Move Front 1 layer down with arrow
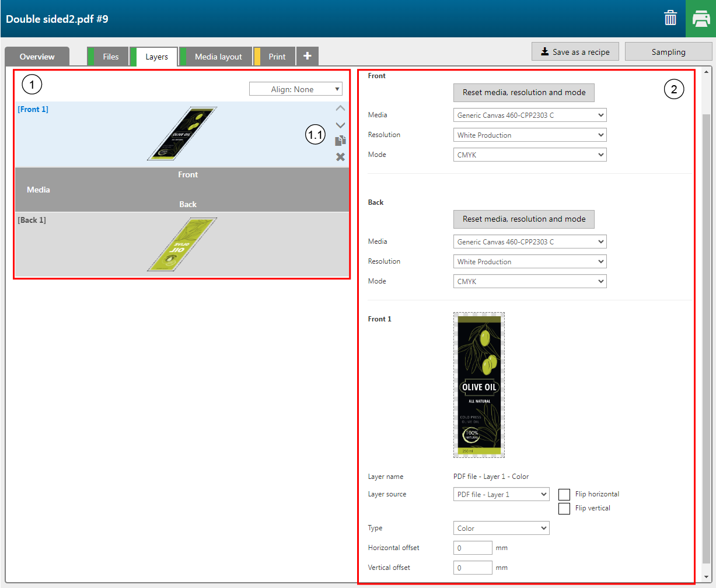716x588 pixels. point(340,125)
